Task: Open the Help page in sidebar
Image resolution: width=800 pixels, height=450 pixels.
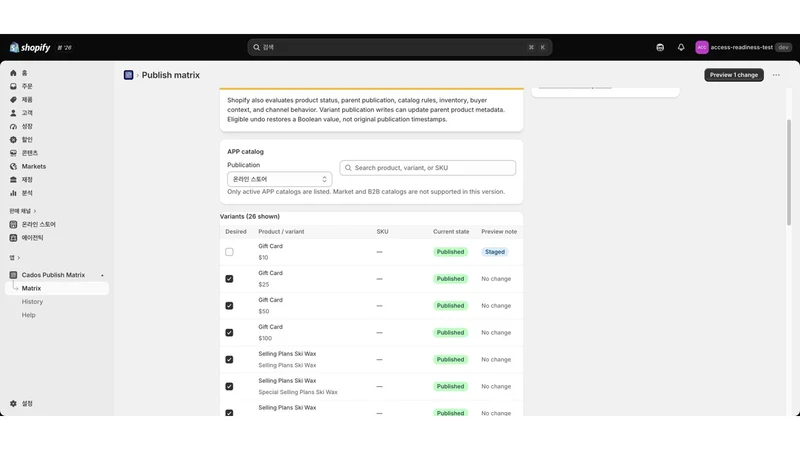Action: tap(29, 315)
